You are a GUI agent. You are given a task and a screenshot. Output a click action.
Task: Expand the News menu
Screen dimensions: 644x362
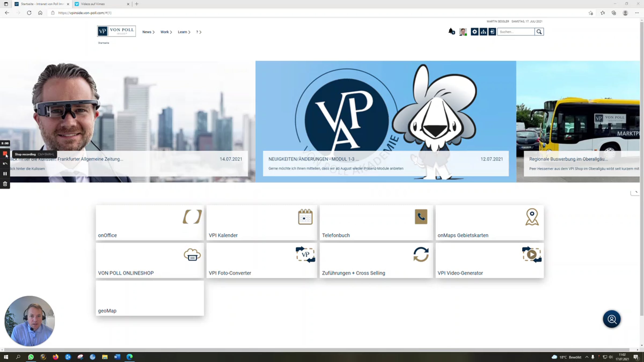click(148, 32)
